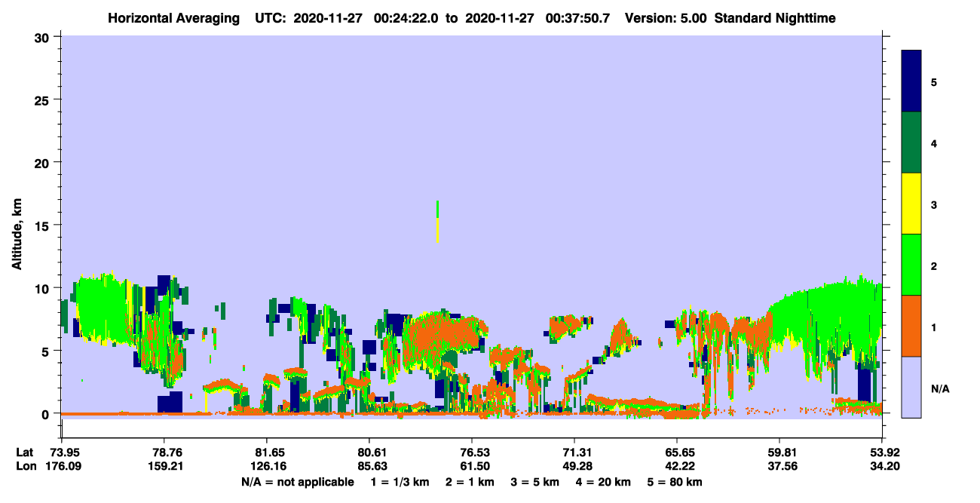This screenshot has height=503, width=980.
Task: Click the 'Lon' row label
Action: click(x=26, y=466)
